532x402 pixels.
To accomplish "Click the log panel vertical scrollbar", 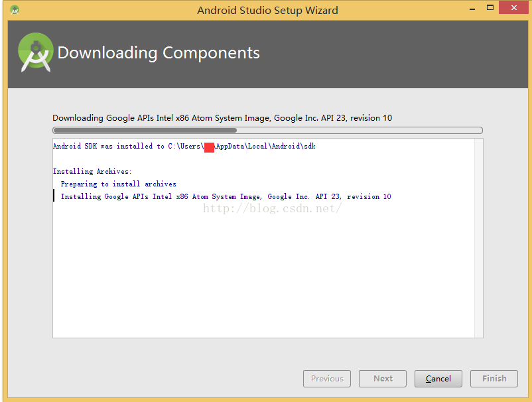I will coord(478,238).
